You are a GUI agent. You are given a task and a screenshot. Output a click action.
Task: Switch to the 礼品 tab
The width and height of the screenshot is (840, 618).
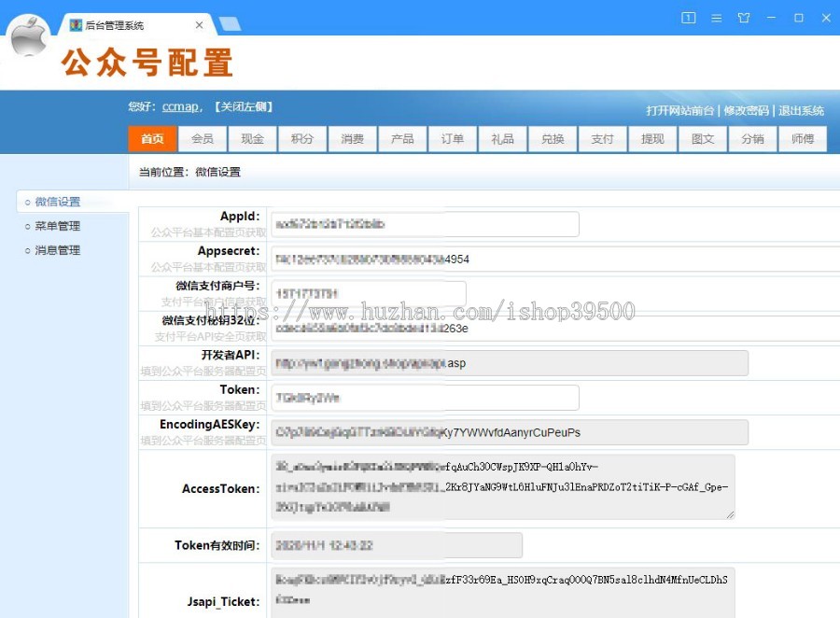click(x=502, y=139)
